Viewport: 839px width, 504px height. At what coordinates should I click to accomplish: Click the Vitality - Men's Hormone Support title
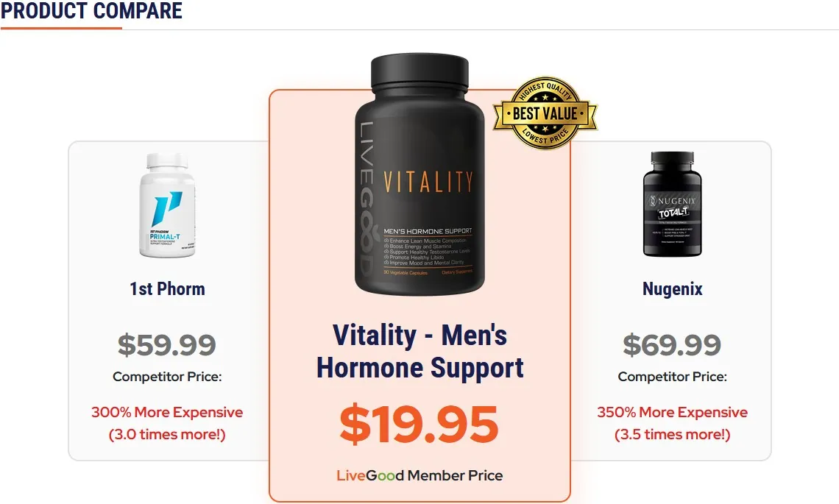[x=419, y=352]
